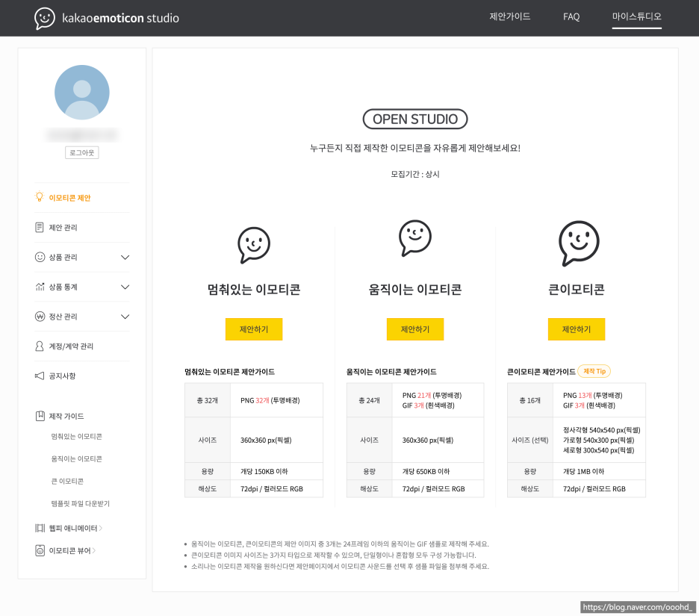Click the 사이즈 (선택) cell
This screenshot has width=699, height=616.
tap(530, 440)
